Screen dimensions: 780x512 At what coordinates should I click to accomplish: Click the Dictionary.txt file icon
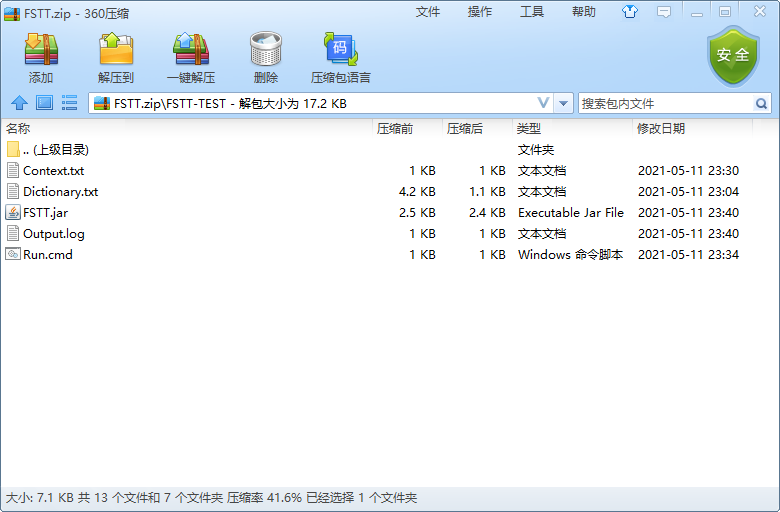coord(13,192)
